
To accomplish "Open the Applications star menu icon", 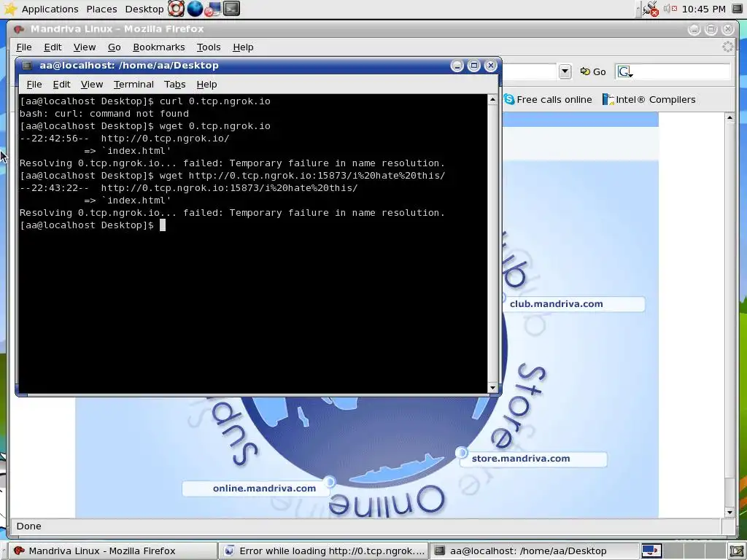I will pyautogui.click(x=10, y=9).
